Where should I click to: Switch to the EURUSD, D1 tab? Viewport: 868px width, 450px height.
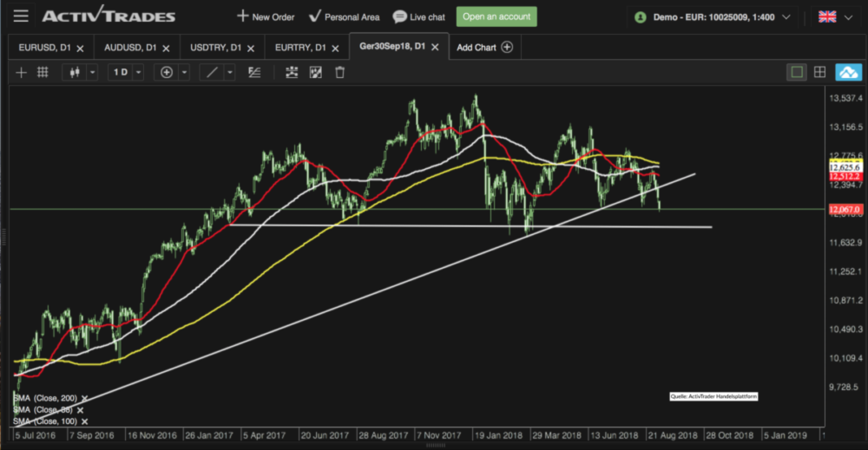45,48
